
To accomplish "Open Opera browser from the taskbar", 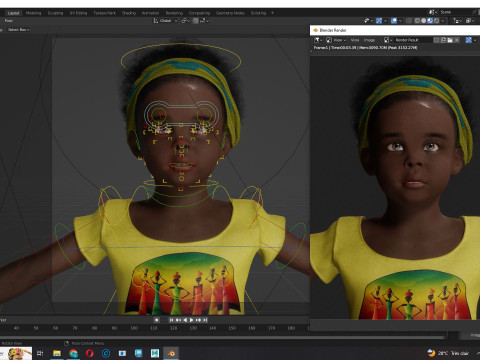I will pyautogui.click(x=90, y=353).
